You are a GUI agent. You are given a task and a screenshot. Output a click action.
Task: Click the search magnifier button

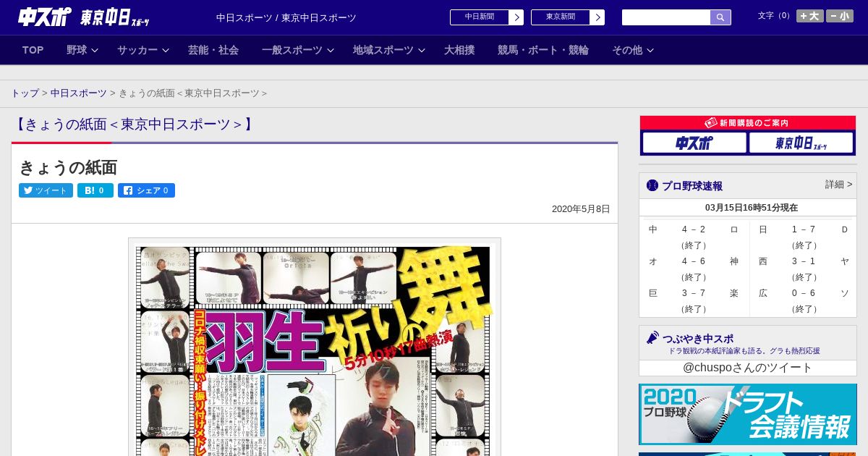(720, 17)
